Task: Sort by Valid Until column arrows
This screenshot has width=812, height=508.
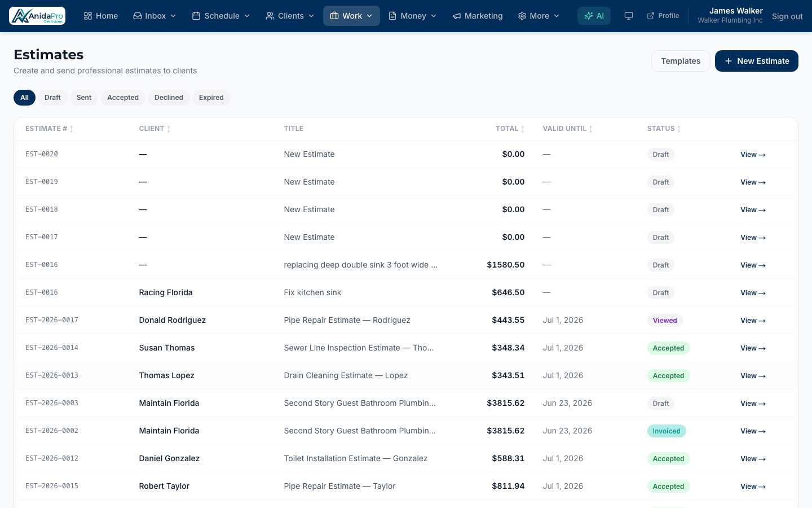Action: pyautogui.click(x=591, y=129)
